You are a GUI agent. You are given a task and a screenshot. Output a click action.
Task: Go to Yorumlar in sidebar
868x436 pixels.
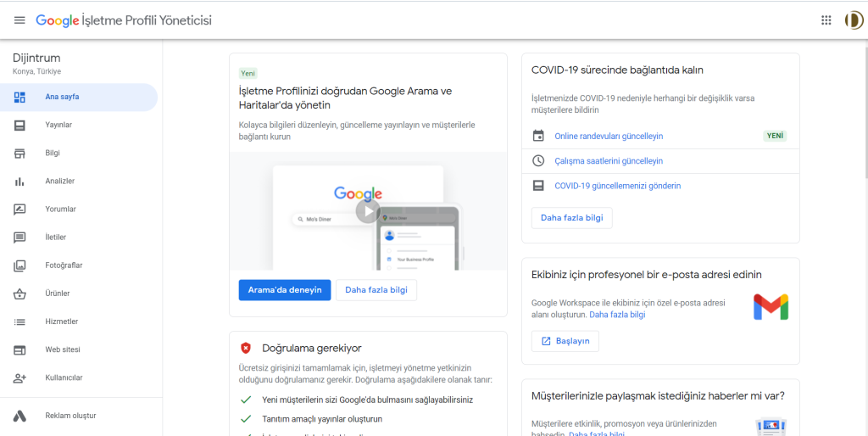[81, 210]
